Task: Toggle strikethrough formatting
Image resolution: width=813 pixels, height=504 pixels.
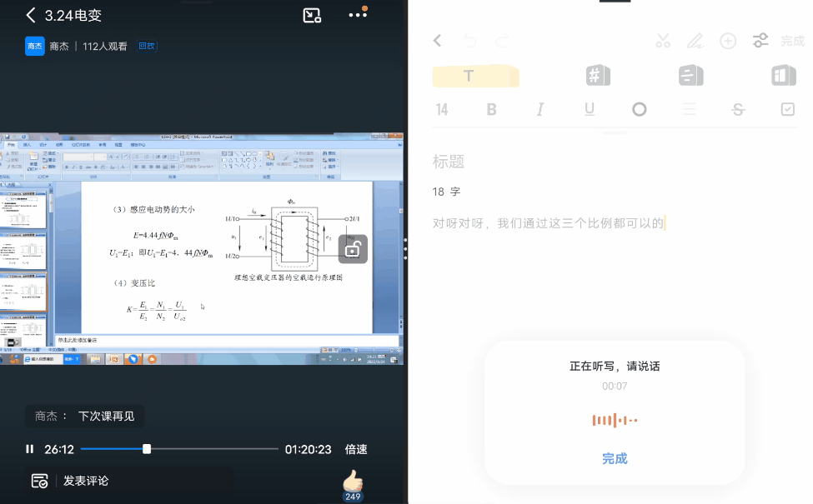Action: [x=738, y=109]
